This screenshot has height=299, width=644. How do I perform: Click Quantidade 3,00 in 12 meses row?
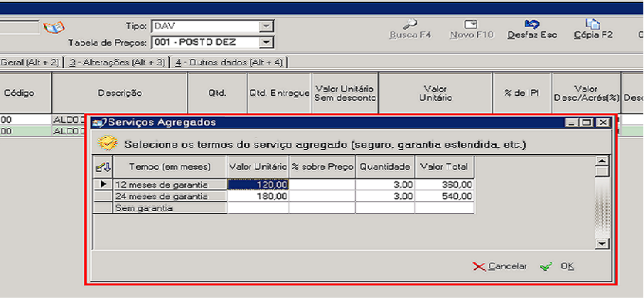(385, 185)
